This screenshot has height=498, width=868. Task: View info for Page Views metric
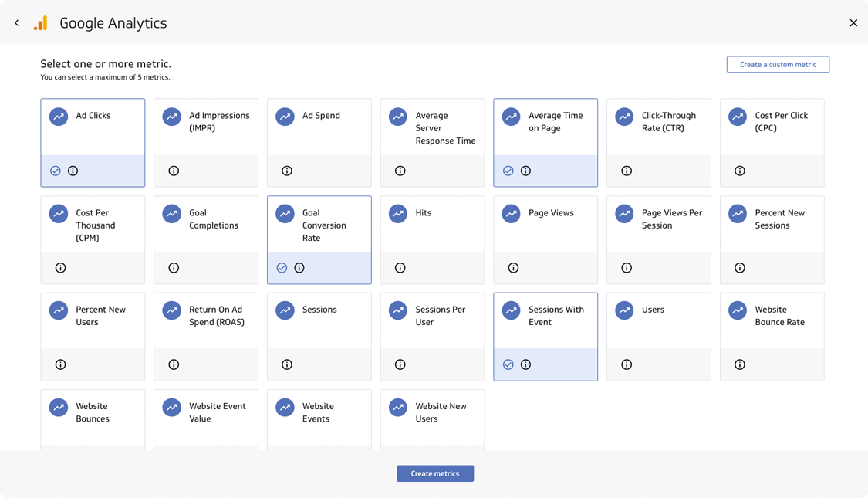point(513,268)
